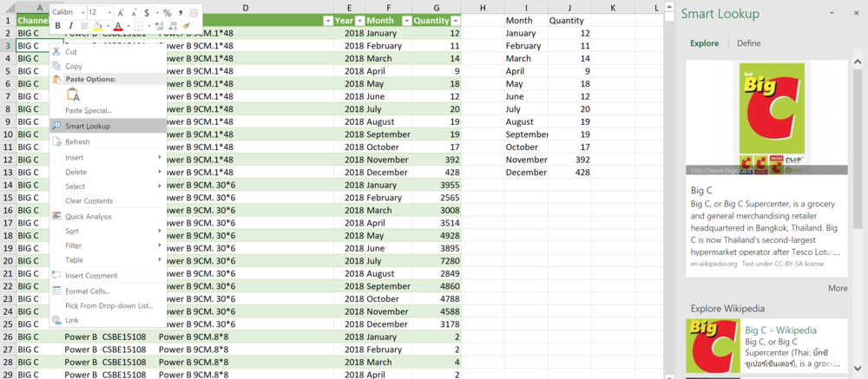Click the More link in Smart Lookup
Screen dimensions: 868x379
point(837,288)
